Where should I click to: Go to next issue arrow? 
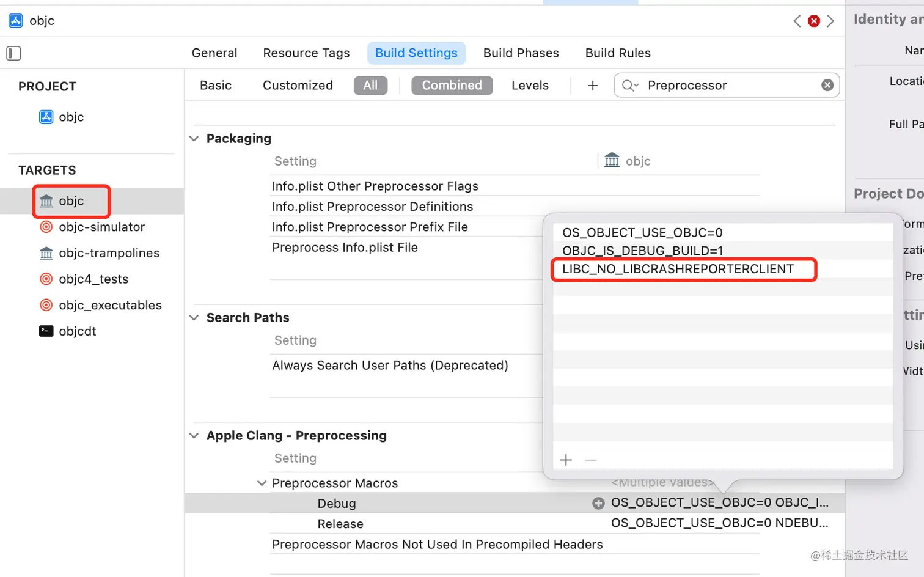831,21
